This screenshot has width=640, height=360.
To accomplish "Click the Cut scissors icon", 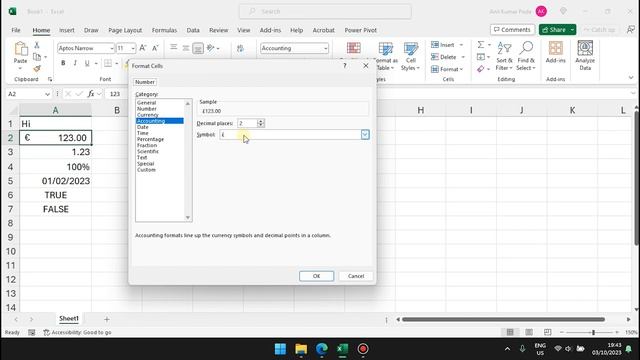I will click(x=37, y=45).
